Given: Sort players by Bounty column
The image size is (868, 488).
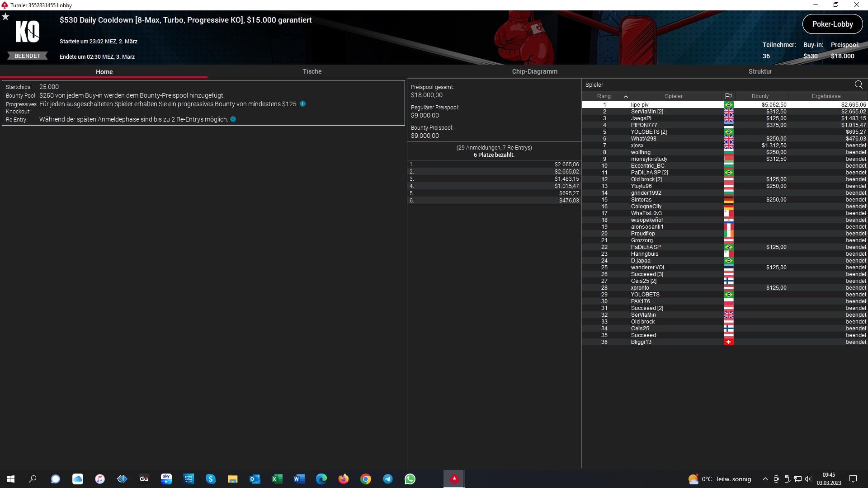Looking at the screenshot, I should [x=760, y=96].
